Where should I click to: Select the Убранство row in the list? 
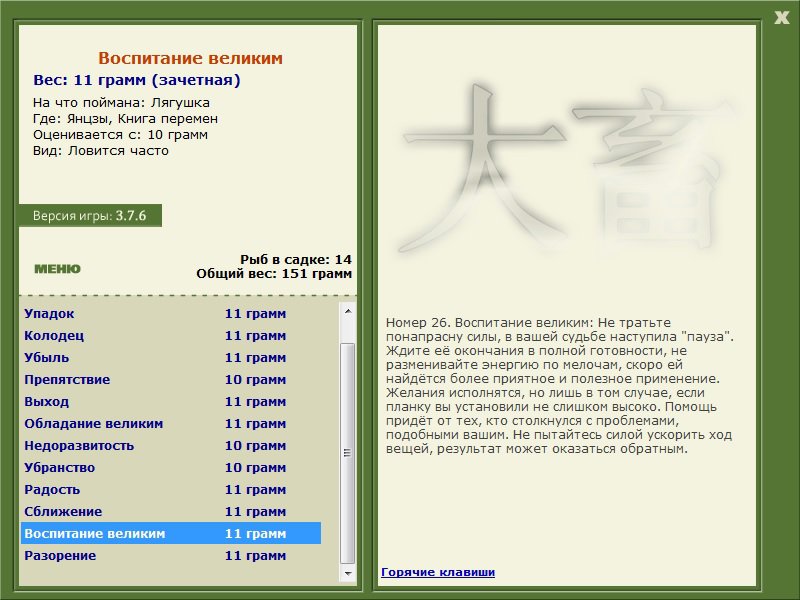click(x=170, y=467)
